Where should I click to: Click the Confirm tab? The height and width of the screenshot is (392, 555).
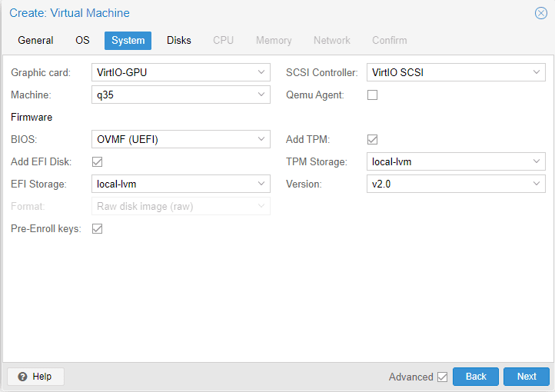point(390,40)
